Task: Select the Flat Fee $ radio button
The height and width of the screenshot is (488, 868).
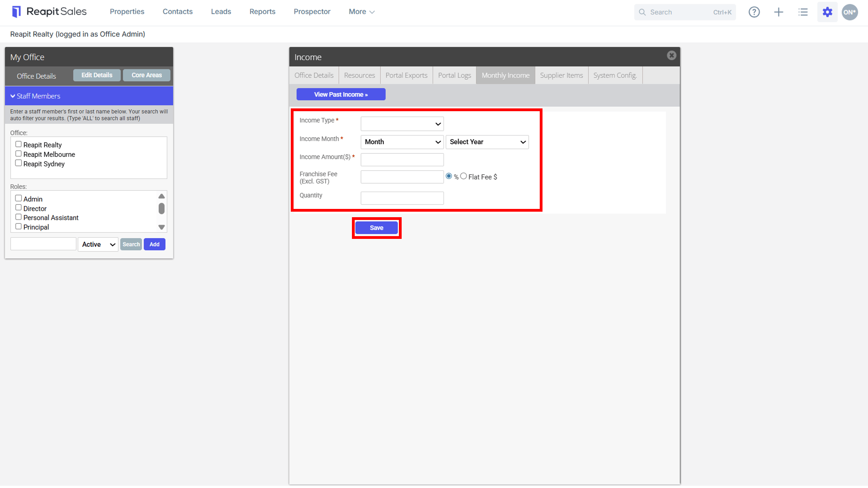Action: (x=464, y=176)
